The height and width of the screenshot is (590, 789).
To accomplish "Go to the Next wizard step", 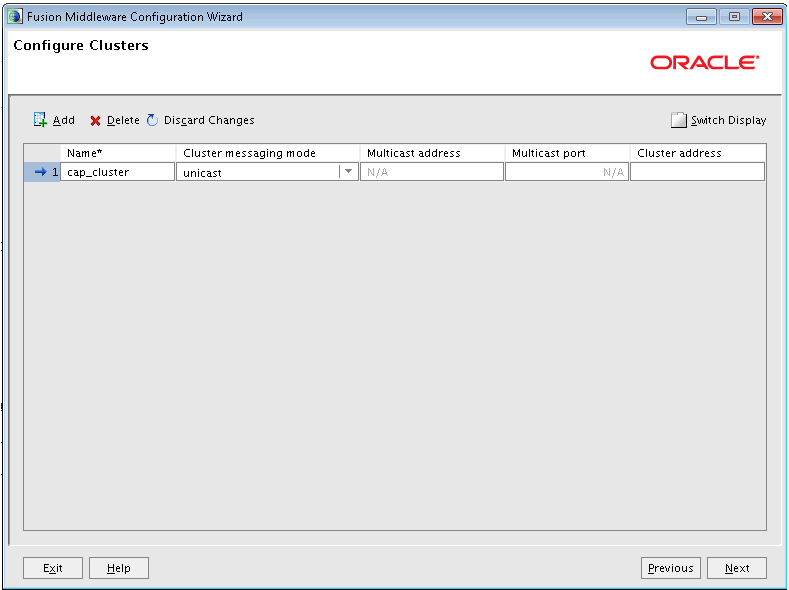I will coord(737,568).
